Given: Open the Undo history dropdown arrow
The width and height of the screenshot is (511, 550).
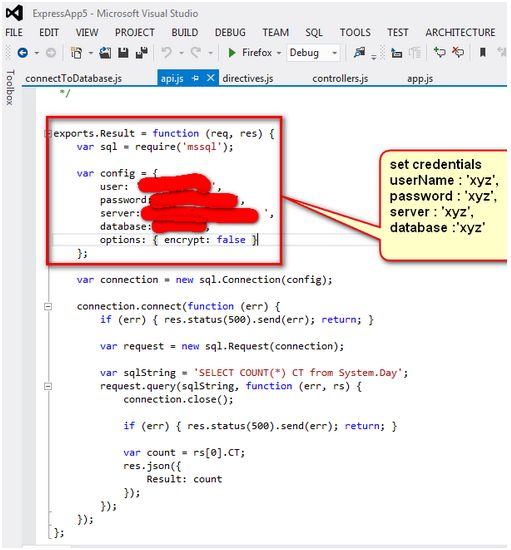Looking at the screenshot, I should click(x=181, y=53).
